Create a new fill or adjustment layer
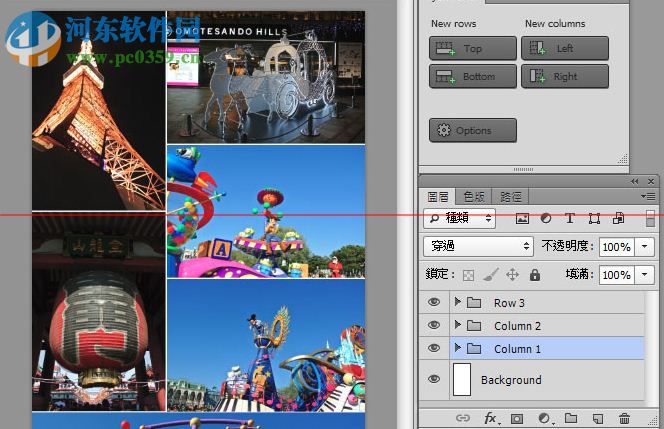 point(545,419)
